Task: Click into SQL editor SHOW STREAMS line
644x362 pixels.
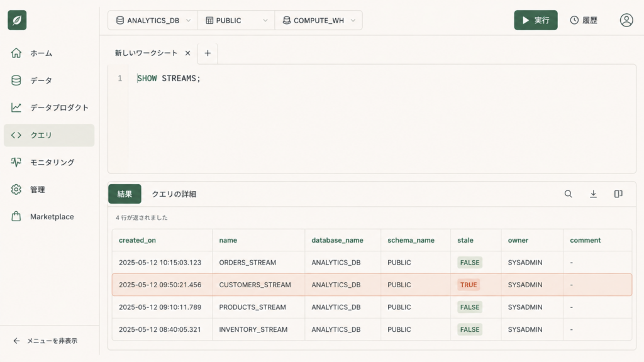Action: pos(169,79)
